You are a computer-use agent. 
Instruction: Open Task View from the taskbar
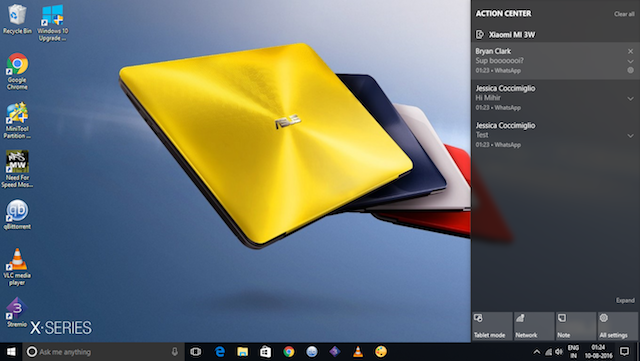196,352
